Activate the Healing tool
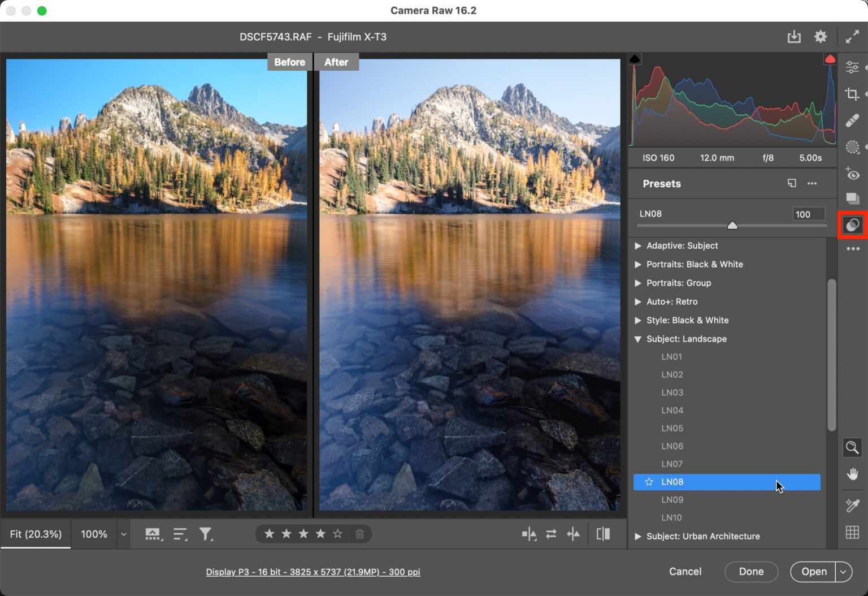 (853, 120)
